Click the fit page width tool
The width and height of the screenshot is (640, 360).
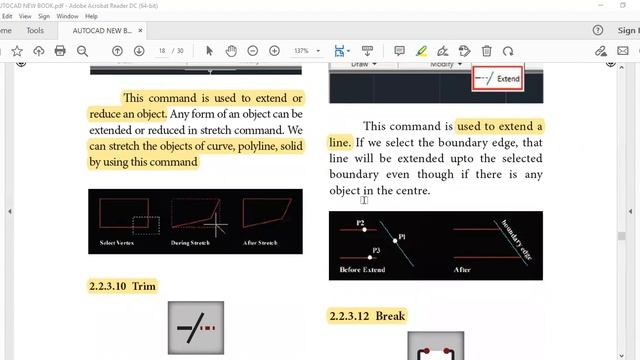tap(339, 51)
